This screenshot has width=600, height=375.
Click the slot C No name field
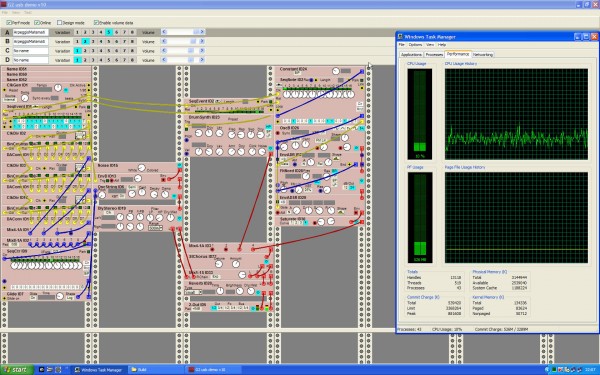tap(31, 51)
